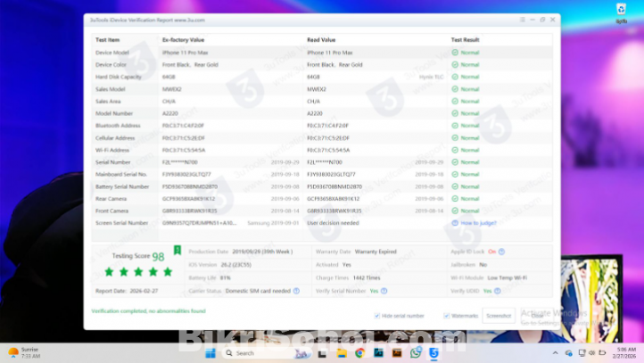
Task: Toggle the Watermarks checkbox
Action: (x=447, y=316)
